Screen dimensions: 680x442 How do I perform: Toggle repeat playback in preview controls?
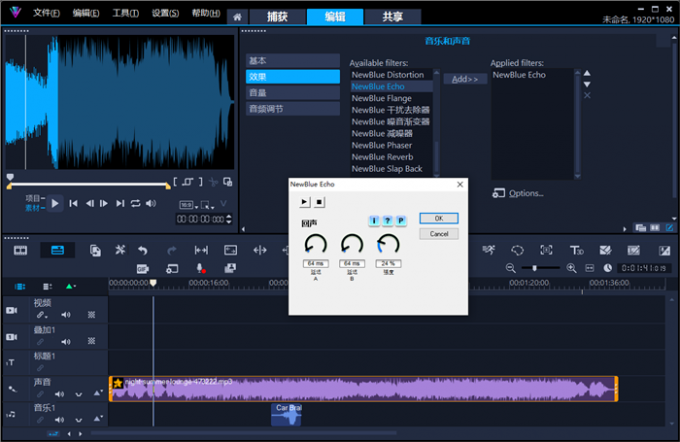[135, 203]
